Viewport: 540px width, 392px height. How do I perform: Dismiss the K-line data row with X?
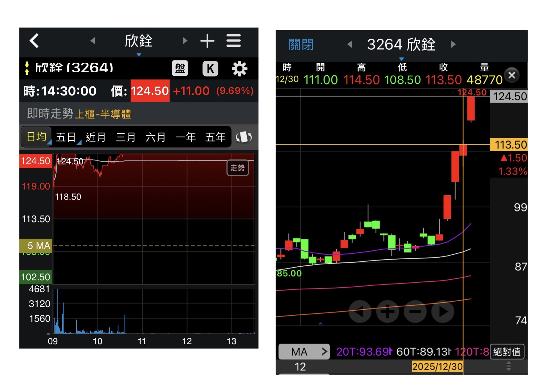(512, 75)
